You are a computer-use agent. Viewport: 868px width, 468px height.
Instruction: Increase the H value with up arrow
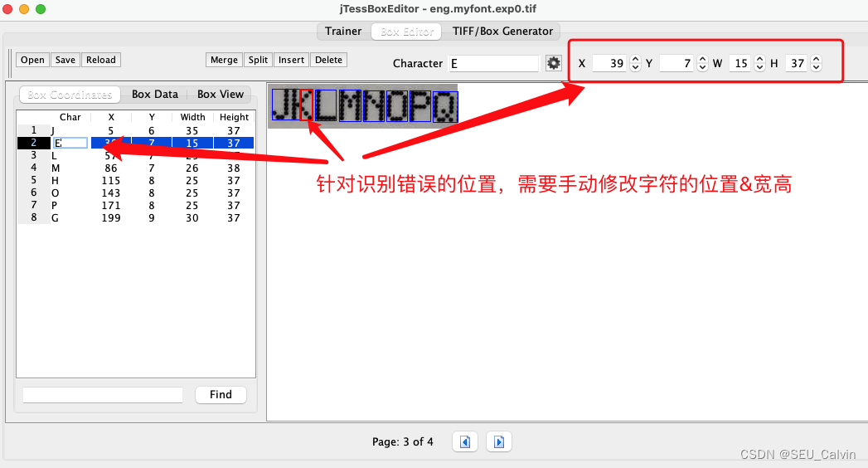[816, 59]
